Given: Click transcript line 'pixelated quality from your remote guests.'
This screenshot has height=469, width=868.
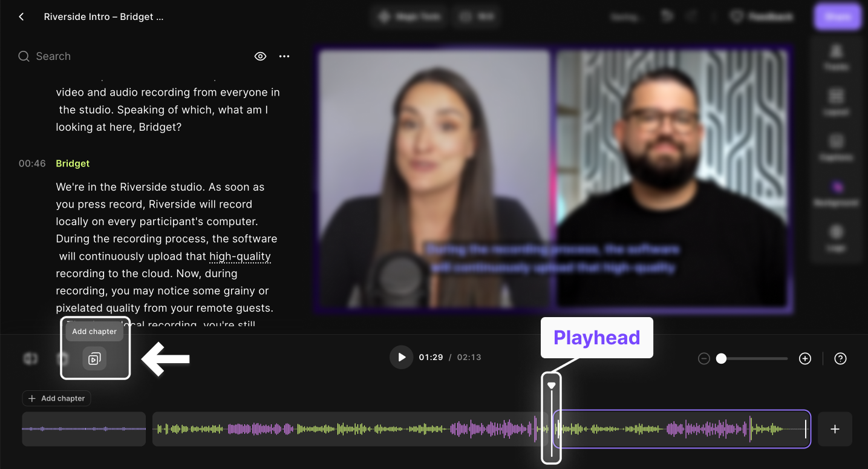Looking at the screenshot, I should tap(165, 308).
